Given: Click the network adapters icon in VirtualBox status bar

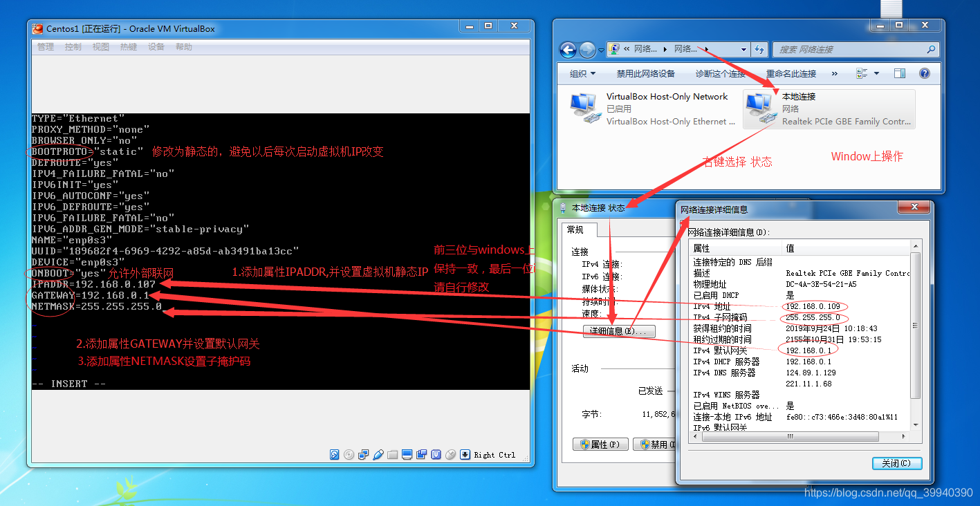Looking at the screenshot, I should pos(363,454).
